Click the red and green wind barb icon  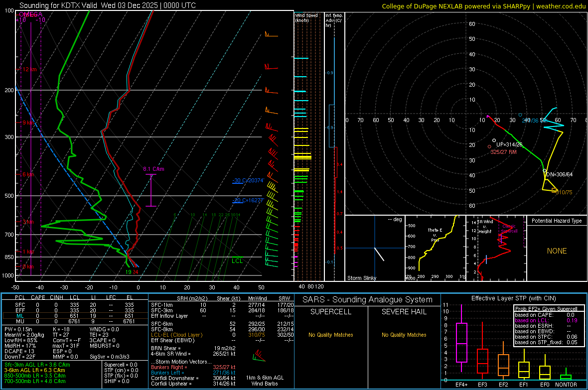[259, 356]
